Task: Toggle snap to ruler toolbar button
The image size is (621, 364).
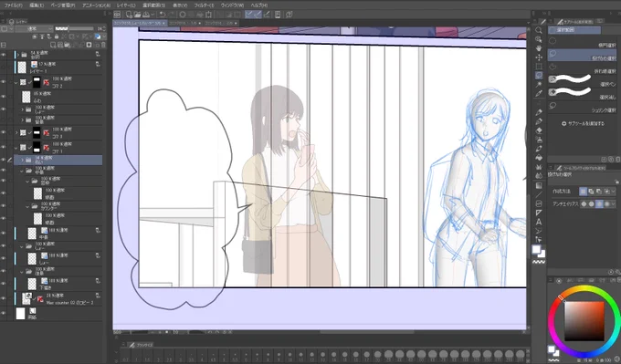Action: [x=249, y=15]
